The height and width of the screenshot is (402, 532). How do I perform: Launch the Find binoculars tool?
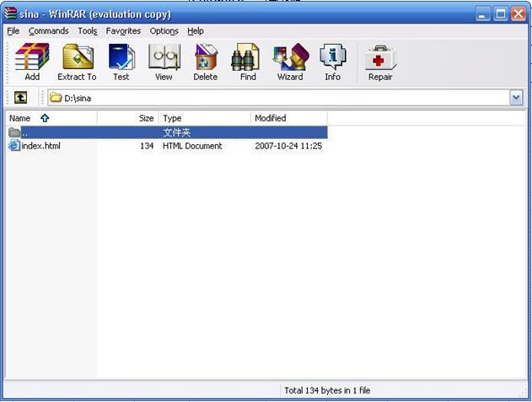point(248,62)
